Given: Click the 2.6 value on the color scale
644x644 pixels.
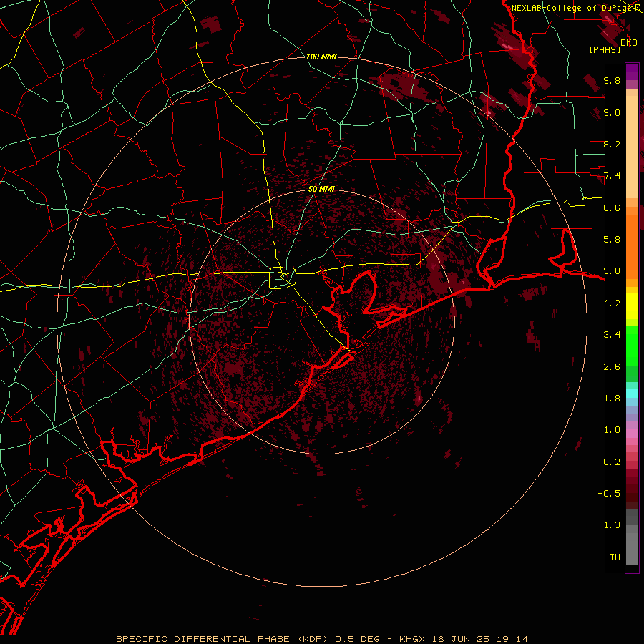Looking at the screenshot, I should tap(612, 367).
